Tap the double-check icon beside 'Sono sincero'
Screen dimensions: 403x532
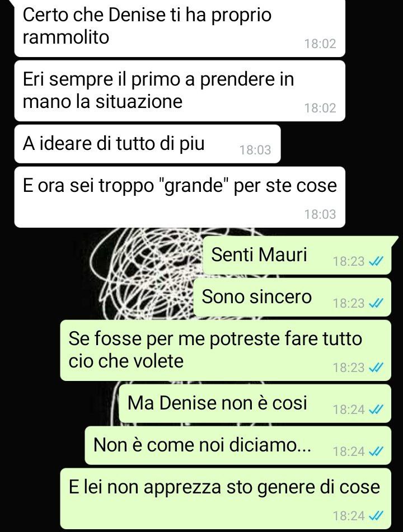(x=376, y=303)
